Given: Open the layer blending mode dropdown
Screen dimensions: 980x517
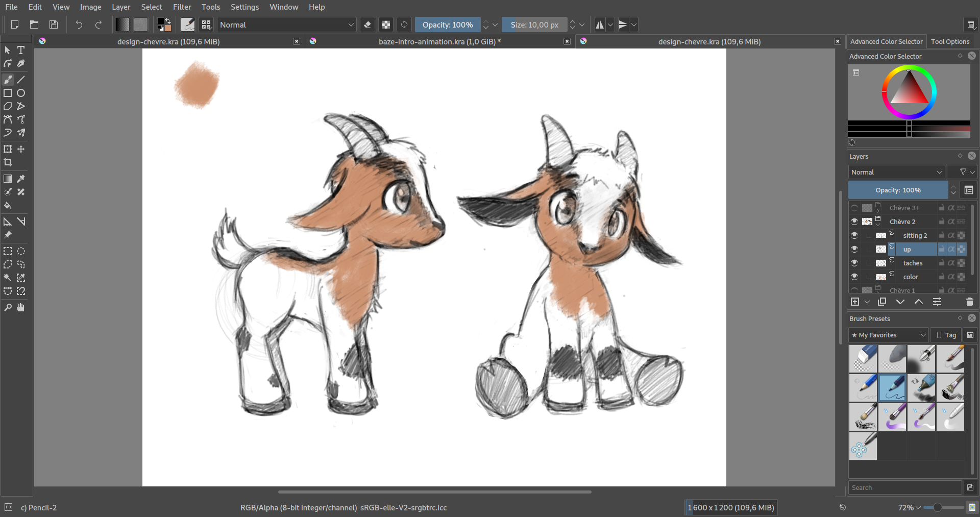Looking at the screenshot, I should coord(896,172).
